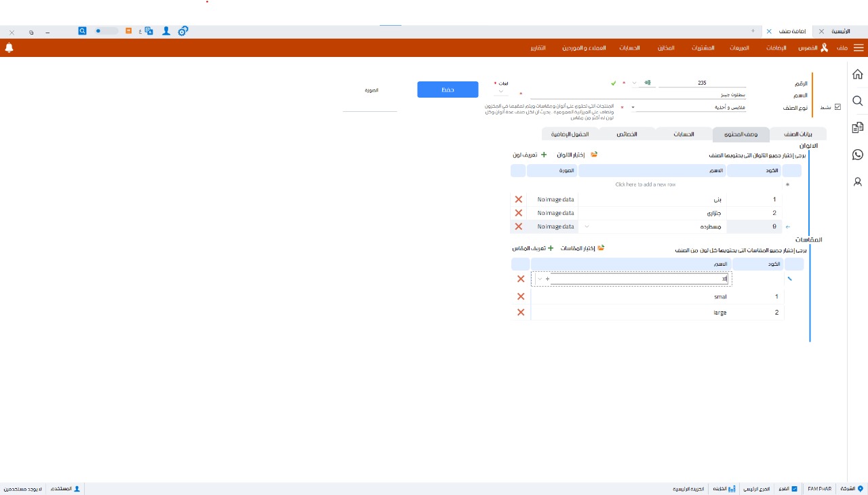Click the sidebar search magnifier icon

tap(857, 101)
